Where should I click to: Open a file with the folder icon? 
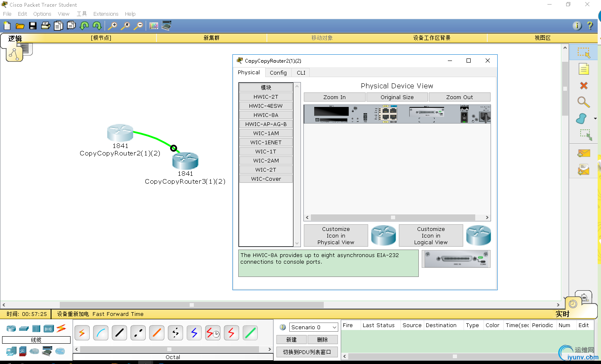point(20,26)
